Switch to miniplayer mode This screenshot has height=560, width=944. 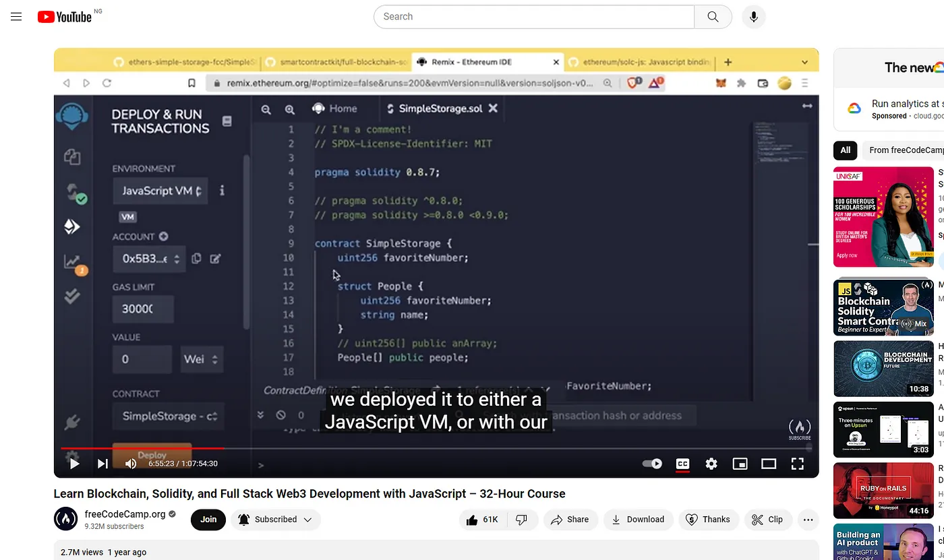pyautogui.click(x=740, y=464)
